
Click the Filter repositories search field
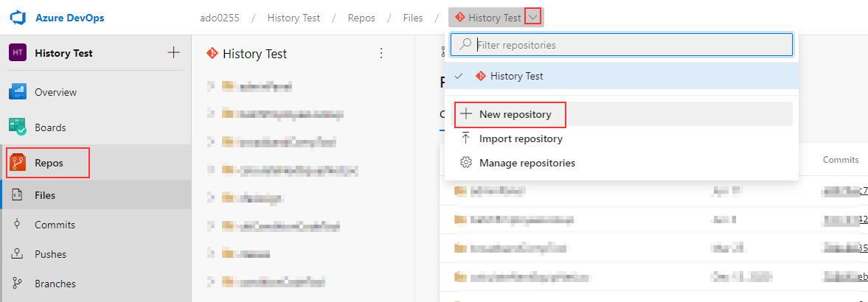(x=622, y=44)
